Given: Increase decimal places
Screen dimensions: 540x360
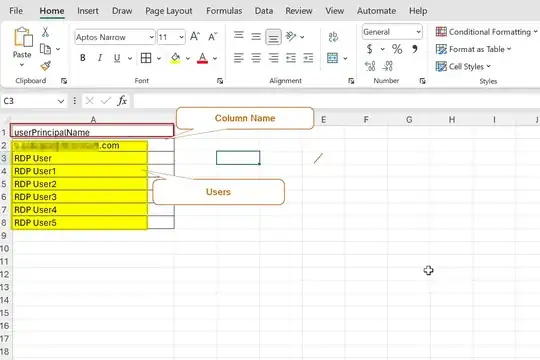Looking at the screenshot, I should coord(370,66).
